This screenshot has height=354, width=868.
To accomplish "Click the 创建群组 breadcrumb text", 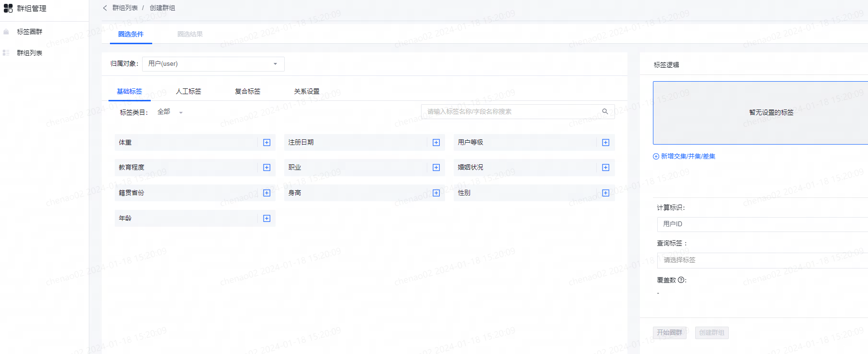I will [162, 8].
